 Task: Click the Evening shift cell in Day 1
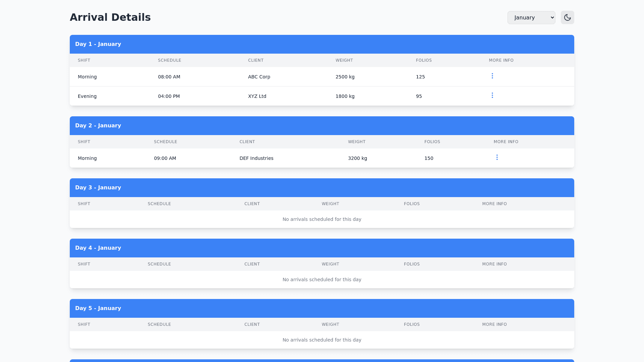coord(87,96)
